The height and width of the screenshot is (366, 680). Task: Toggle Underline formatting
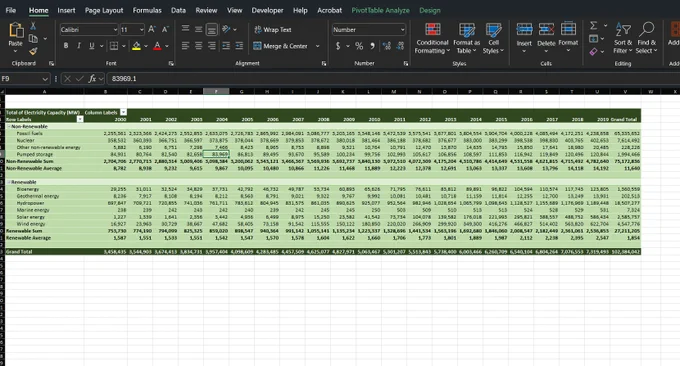point(92,46)
